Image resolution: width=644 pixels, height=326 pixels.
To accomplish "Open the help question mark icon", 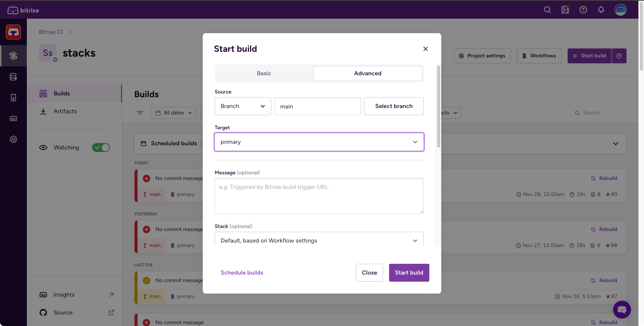I will pyautogui.click(x=583, y=10).
